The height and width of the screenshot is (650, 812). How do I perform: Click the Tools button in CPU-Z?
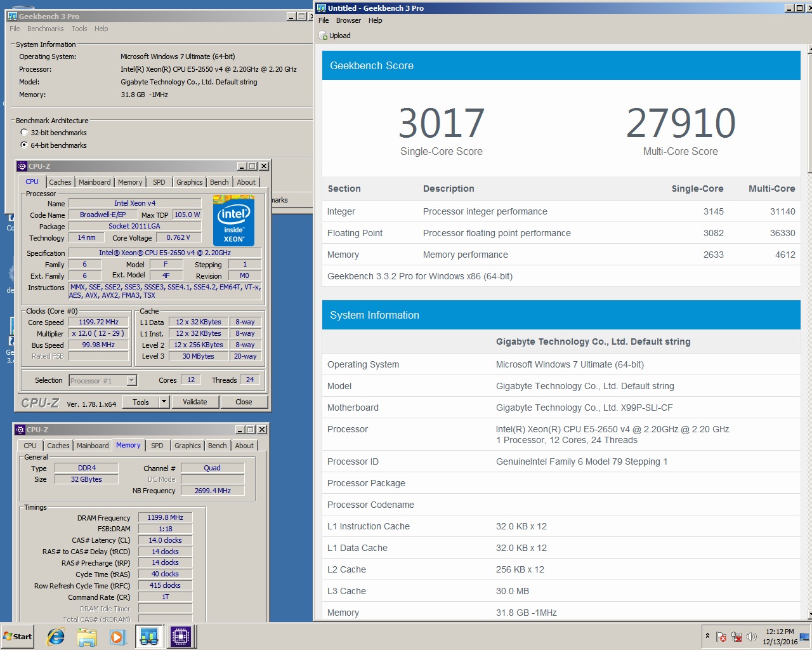pos(141,402)
